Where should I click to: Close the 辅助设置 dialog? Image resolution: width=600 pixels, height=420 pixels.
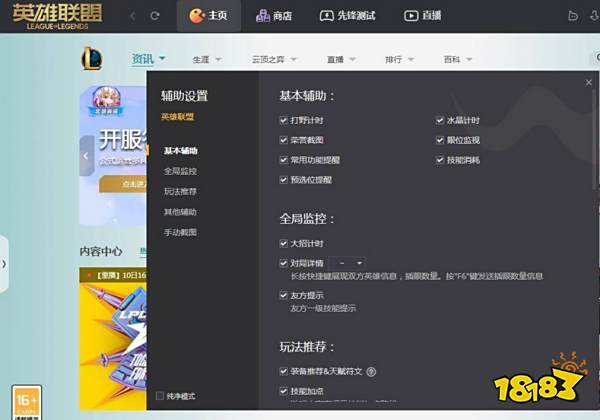tap(589, 82)
